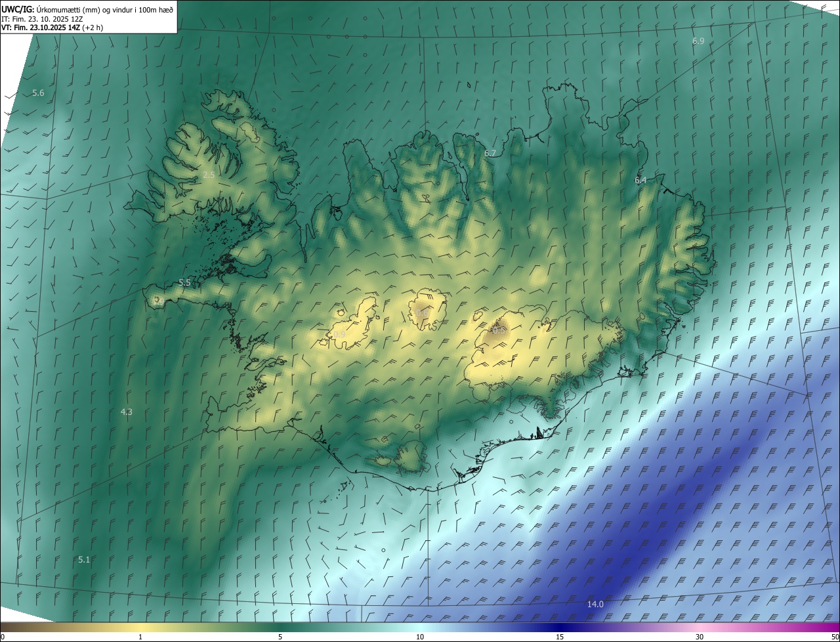Screen dimensions: 840x642
Task: Click the 6.7 value label on the map
Action: pos(490,154)
